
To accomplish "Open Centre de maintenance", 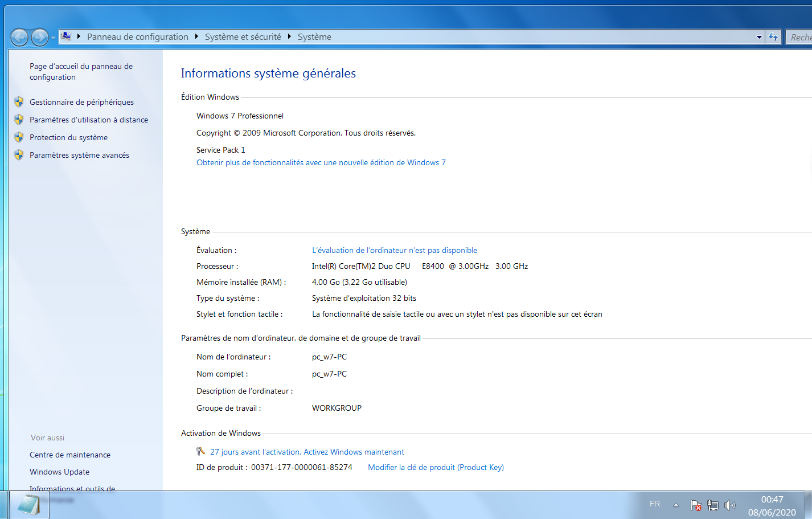I will tap(70, 455).
